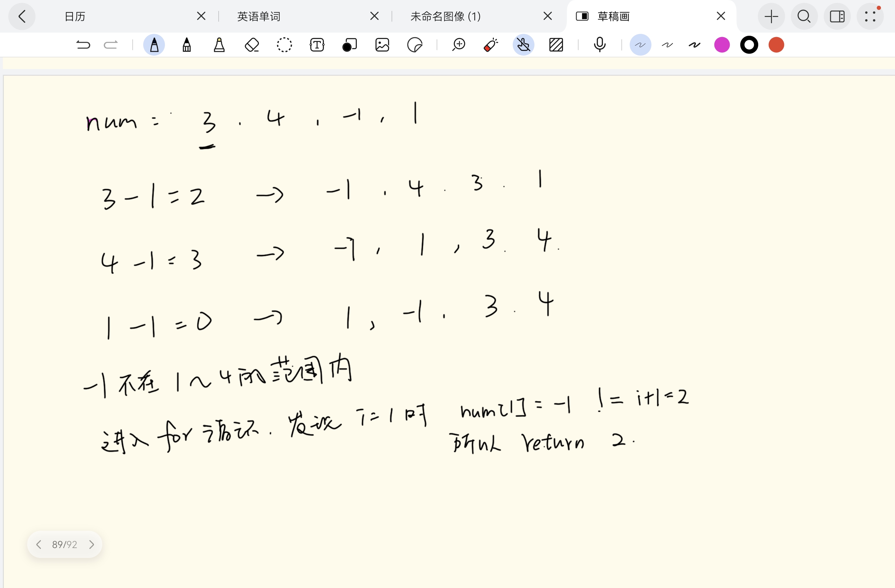Click the undo arrow
Image resolution: width=895 pixels, height=588 pixels.
click(83, 45)
